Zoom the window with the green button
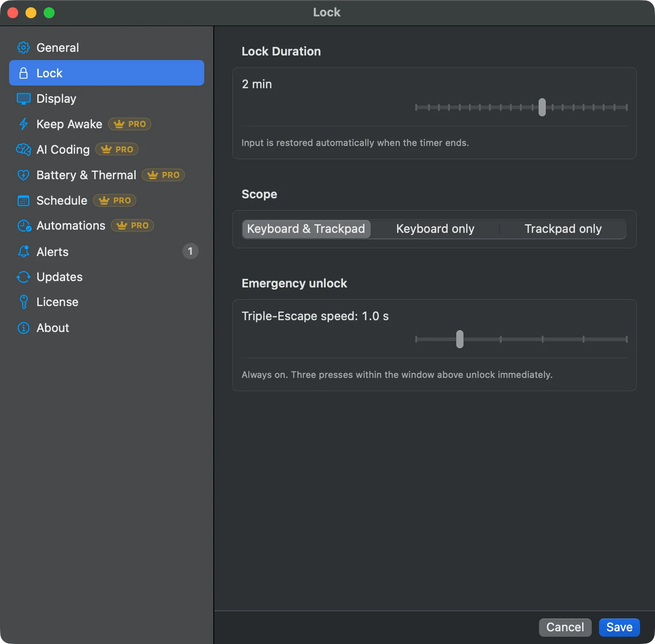This screenshot has height=644, width=655. coord(49,13)
